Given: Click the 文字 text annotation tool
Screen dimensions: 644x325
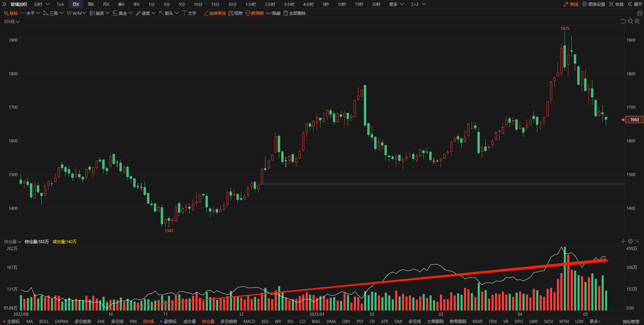Looking at the screenshot, I should pos(189,13).
